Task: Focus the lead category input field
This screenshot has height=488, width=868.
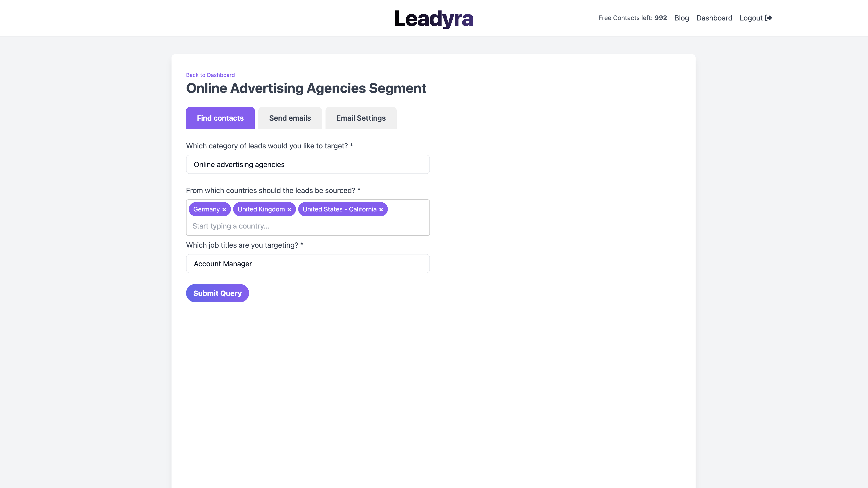Action: click(x=308, y=165)
